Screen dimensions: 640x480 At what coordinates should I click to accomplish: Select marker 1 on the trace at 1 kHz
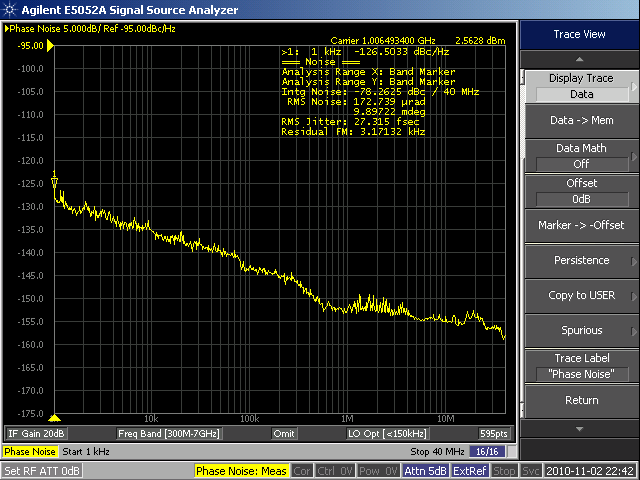click(54, 179)
